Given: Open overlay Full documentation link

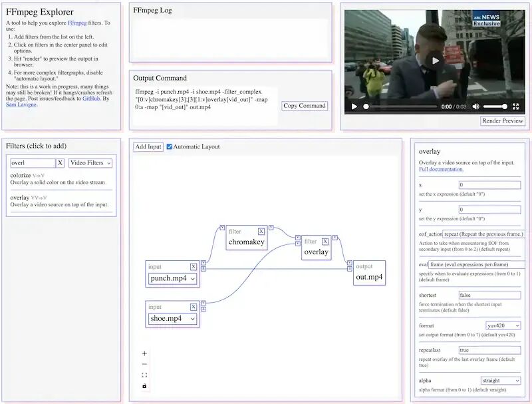Looking at the screenshot, I should tap(441, 169).
